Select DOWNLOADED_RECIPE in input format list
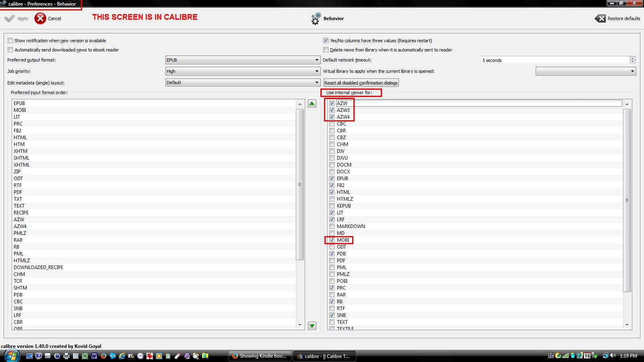This screenshot has width=644, height=362. (x=154, y=267)
